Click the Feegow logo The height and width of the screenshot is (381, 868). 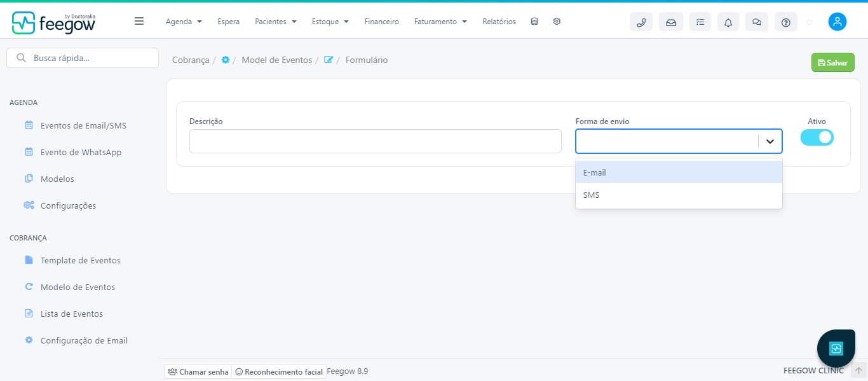click(x=53, y=22)
